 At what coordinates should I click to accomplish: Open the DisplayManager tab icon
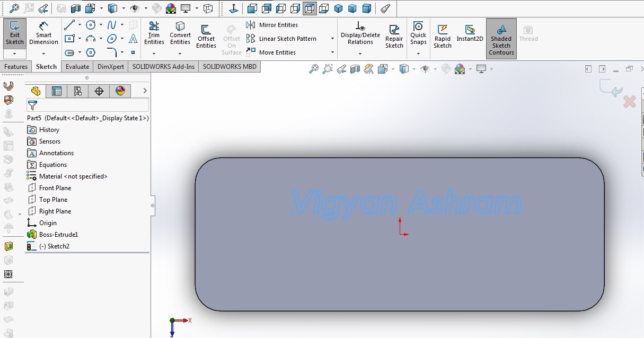(120, 91)
